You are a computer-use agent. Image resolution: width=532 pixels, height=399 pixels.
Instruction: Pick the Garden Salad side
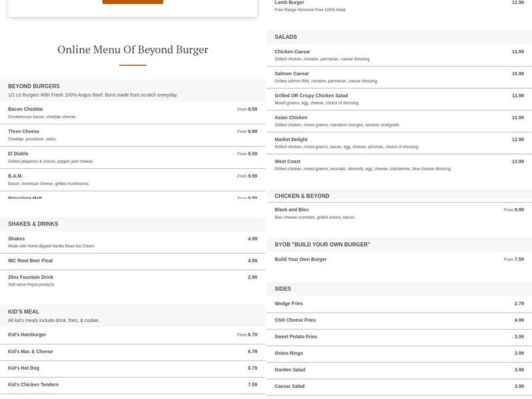[x=400, y=370]
